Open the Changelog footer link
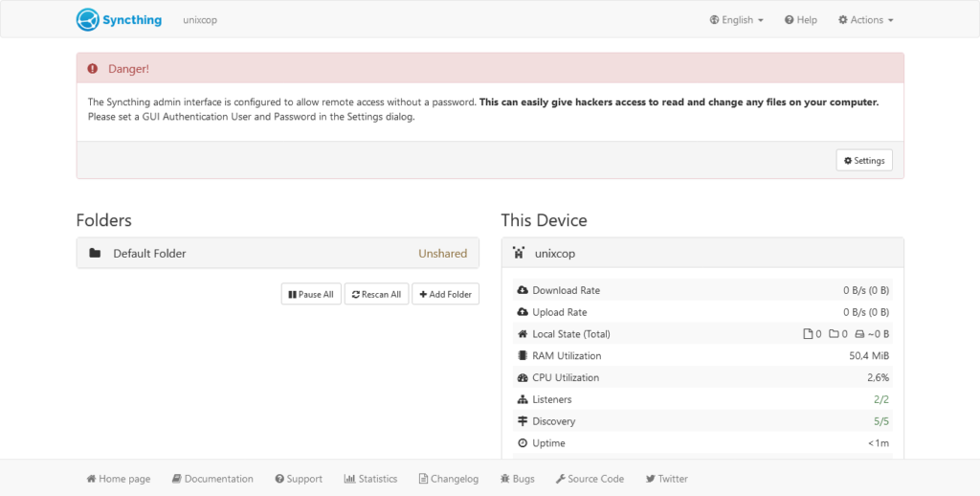980x496 pixels. click(x=449, y=479)
